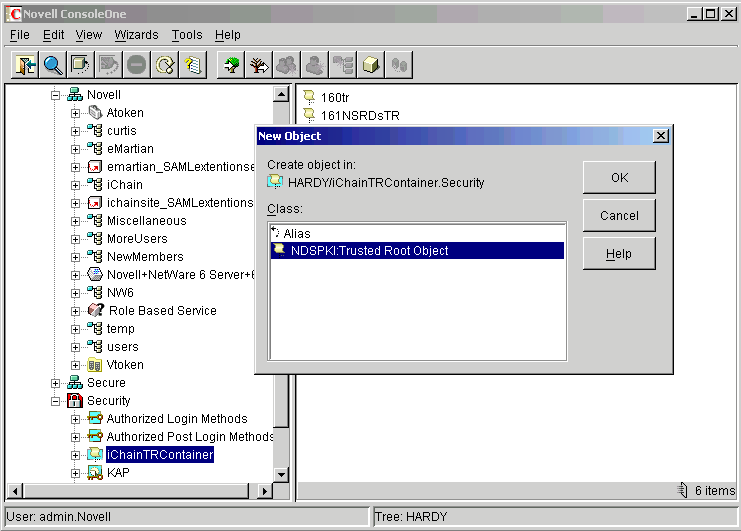Click the grayed New Group icon
741x531 pixels.
pos(287,65)
